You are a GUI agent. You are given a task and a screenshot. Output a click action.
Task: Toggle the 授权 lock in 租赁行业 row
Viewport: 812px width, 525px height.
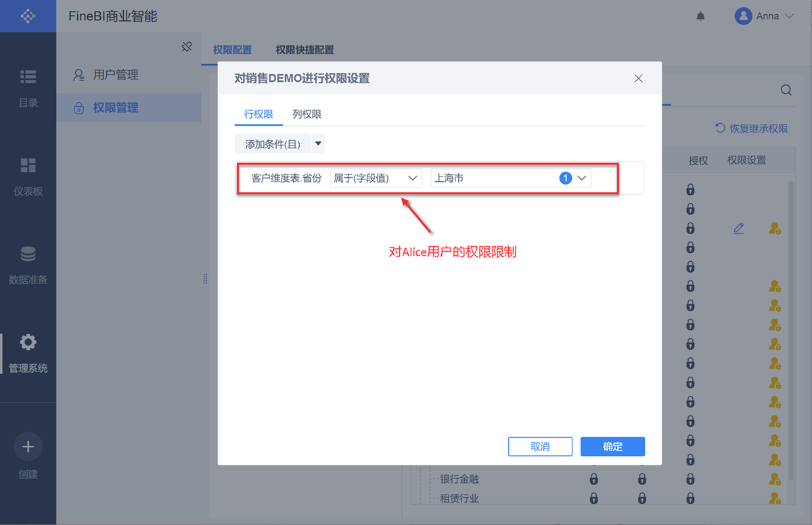[690, 499]
